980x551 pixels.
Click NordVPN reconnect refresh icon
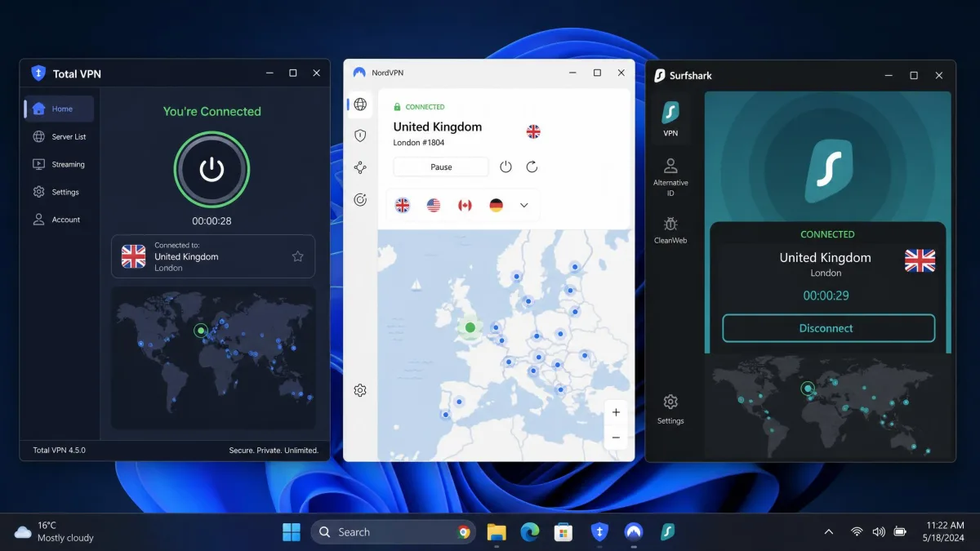point(532,167)
